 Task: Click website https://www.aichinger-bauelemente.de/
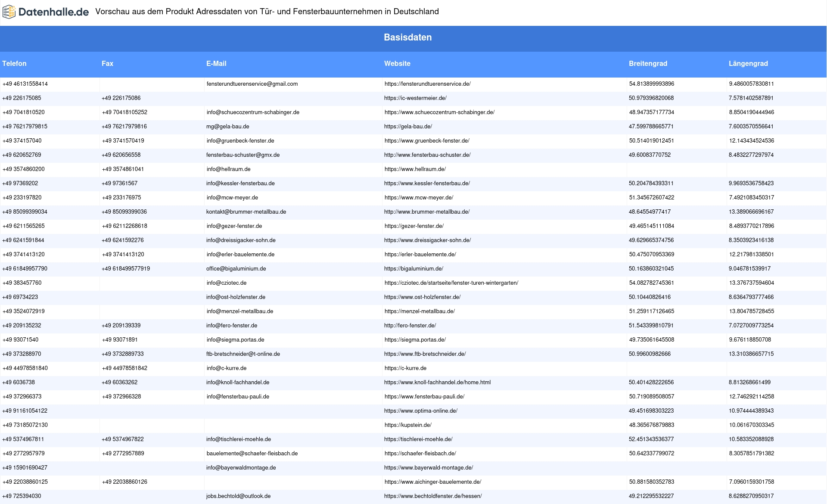coord(433,482)
